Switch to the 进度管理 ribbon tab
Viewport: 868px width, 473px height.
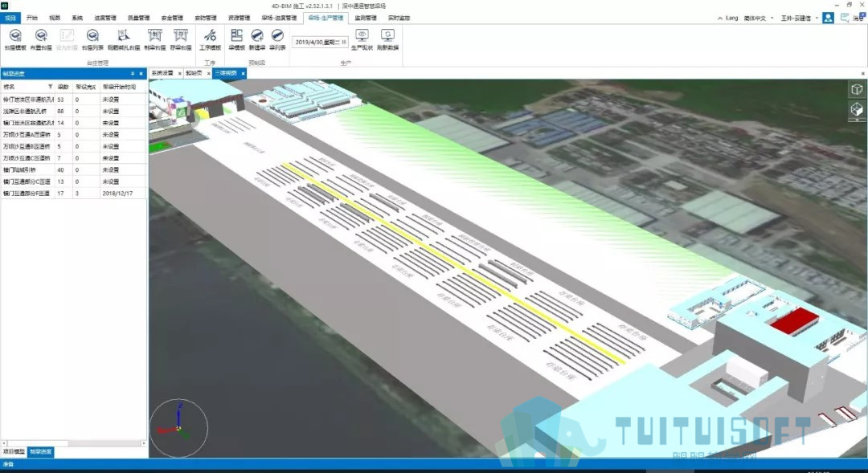pos(105,18)
